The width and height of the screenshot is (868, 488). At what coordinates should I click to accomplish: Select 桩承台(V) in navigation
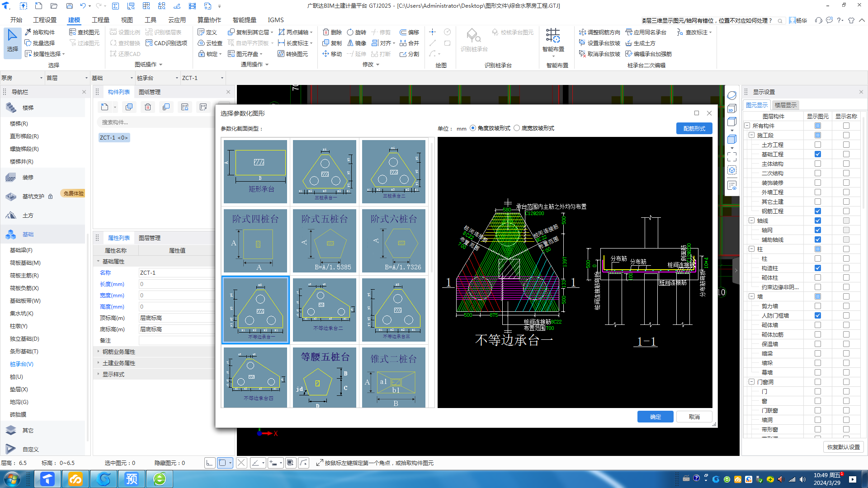pyautogui.click(x=22, y=364)
